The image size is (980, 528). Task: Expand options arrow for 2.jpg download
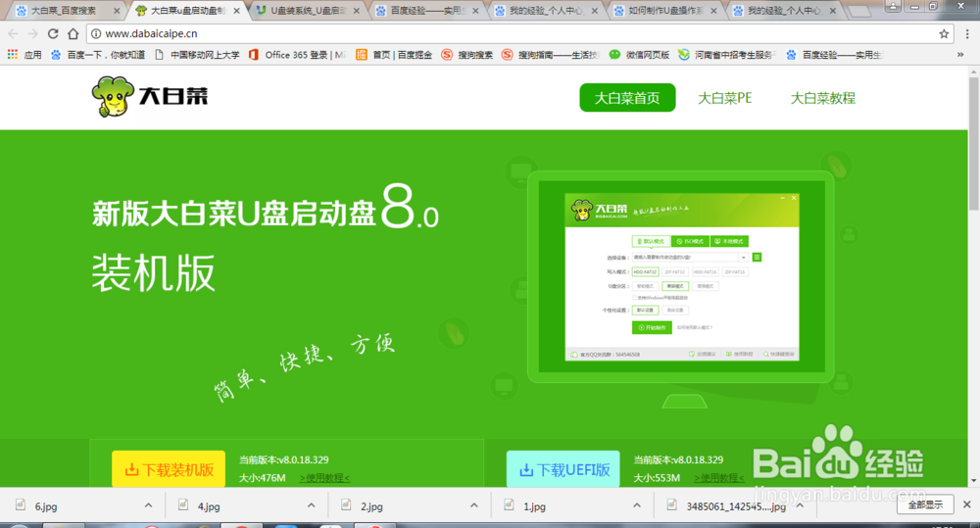click(x=473, y=505)
